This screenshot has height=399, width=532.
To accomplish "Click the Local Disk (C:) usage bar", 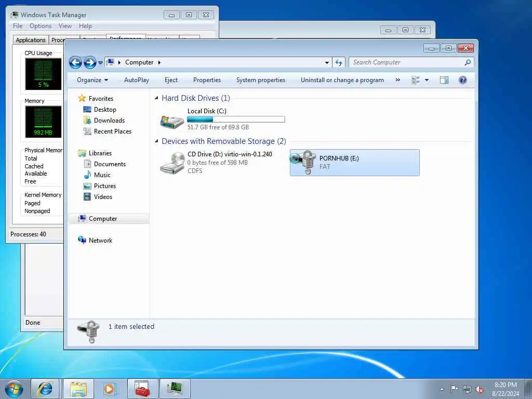I will pos(236,119).
